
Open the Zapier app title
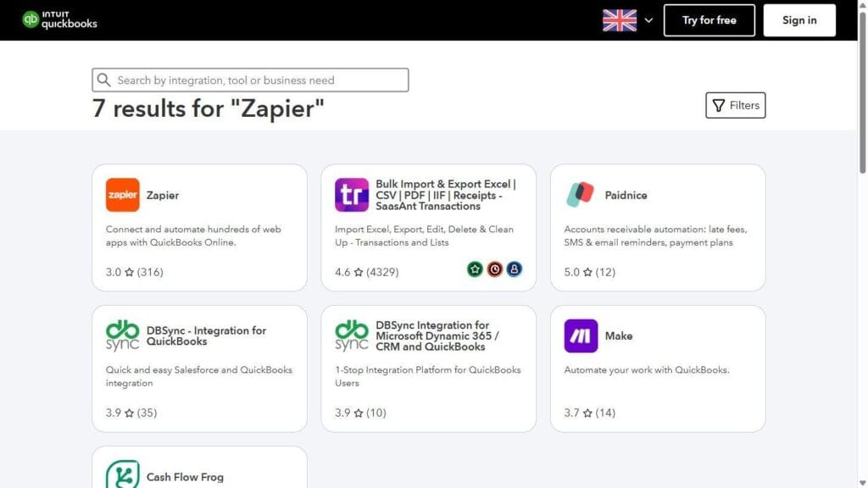163,196
